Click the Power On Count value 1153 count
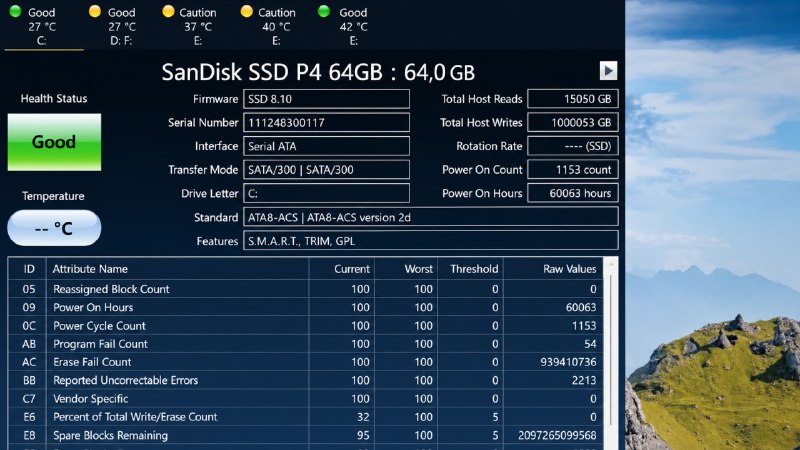 pyautogui.click(x=572, y=169)
